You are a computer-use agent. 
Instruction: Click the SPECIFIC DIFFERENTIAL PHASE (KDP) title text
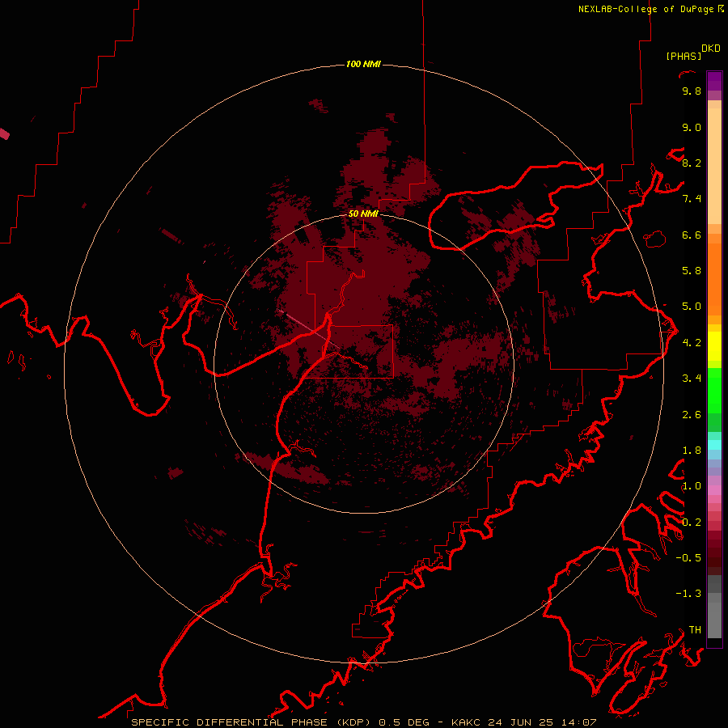pyautogui.click(x=252, y=722)
